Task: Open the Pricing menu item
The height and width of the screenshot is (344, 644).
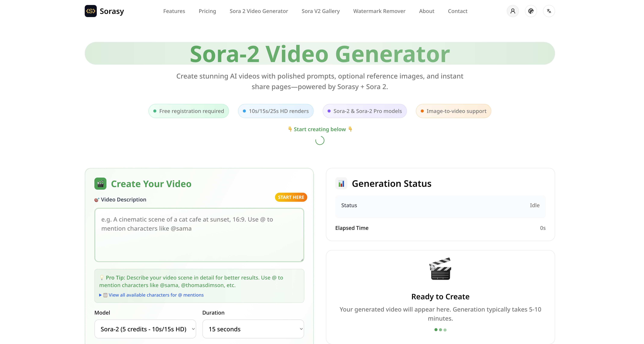Action: [207, 11]
